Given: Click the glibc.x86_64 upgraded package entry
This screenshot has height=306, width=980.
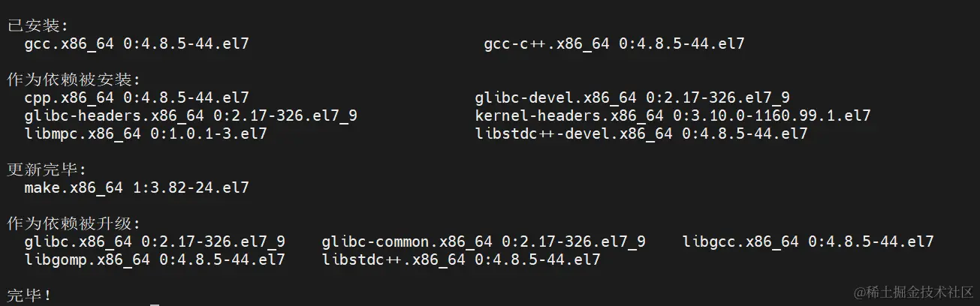Looking at the screenshot, I should click(155, 241).
